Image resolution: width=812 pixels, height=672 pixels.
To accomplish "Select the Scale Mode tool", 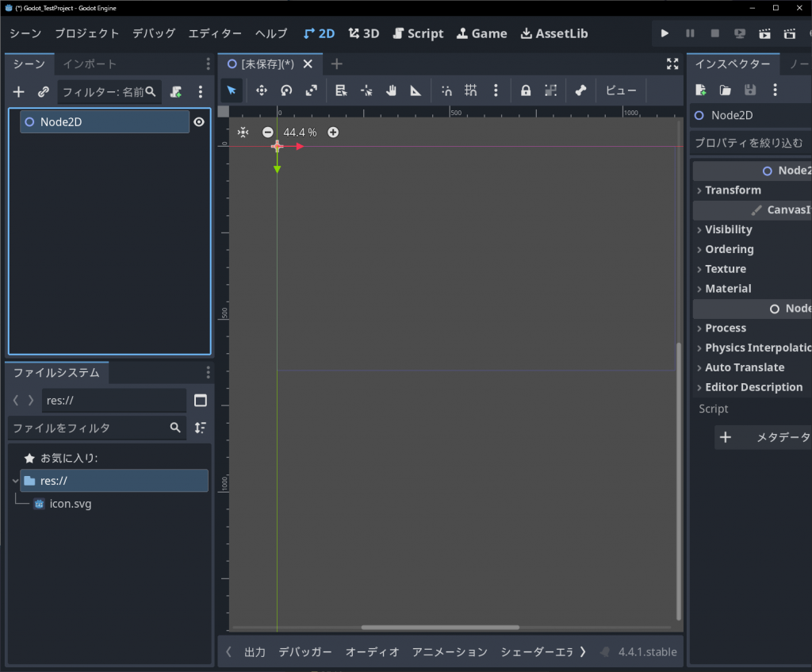I will (x=311, y=90).
